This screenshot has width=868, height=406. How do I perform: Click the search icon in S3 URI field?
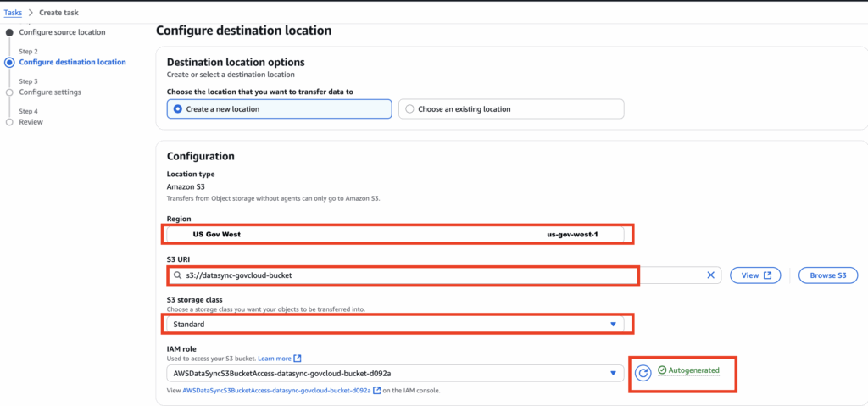tap(176, 275)
